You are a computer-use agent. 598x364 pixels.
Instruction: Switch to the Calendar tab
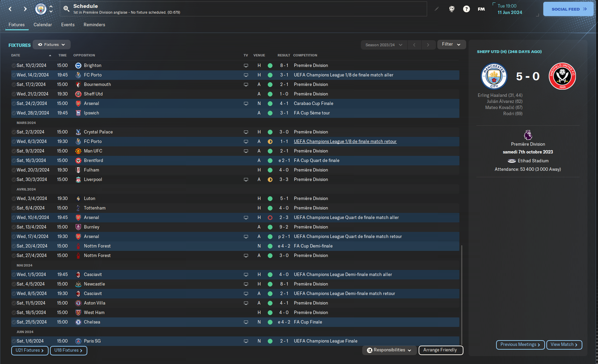coord(43,25)
